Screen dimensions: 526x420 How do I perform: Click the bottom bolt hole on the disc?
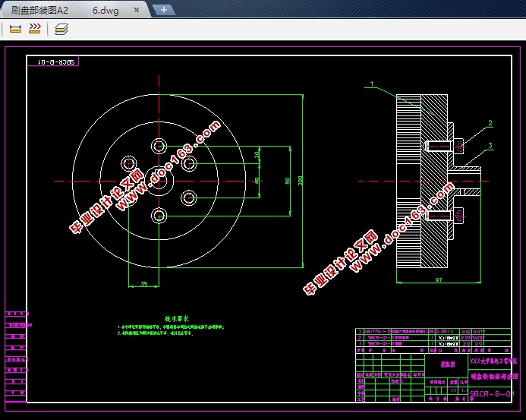pyautogui.click(x=159, y=216)
